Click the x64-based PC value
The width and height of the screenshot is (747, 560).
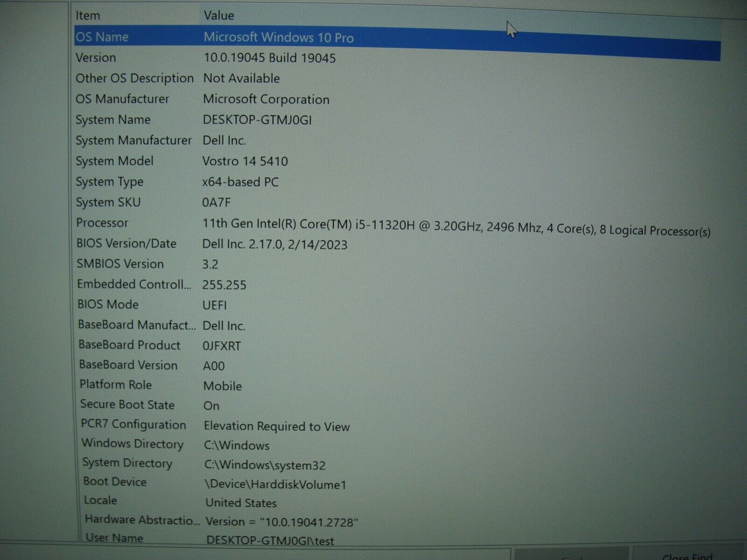(240, 182)
